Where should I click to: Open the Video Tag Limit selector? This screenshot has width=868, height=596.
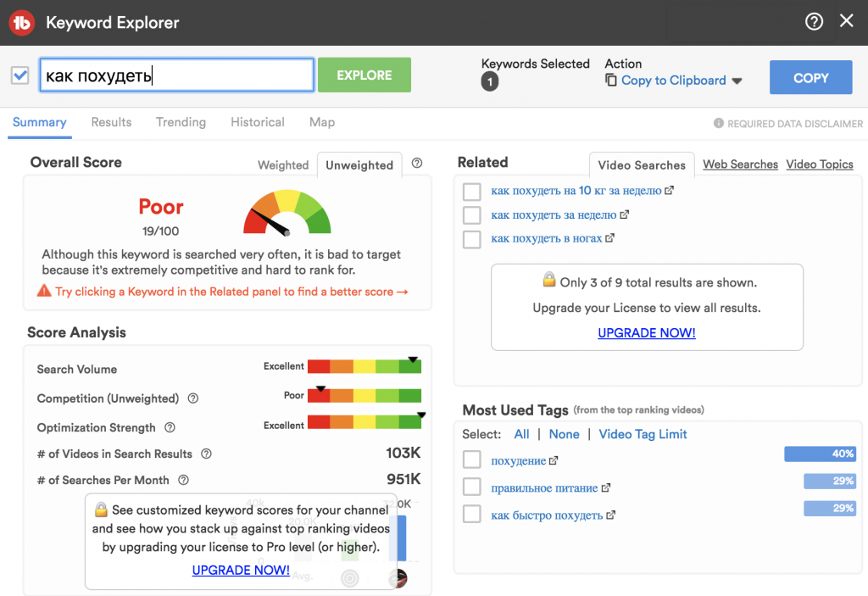pyautogui.click(x=643, y=434)
